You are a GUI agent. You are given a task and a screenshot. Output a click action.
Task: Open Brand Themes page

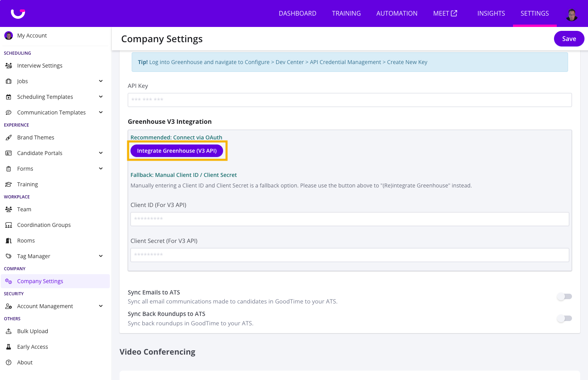pos(36,137)
